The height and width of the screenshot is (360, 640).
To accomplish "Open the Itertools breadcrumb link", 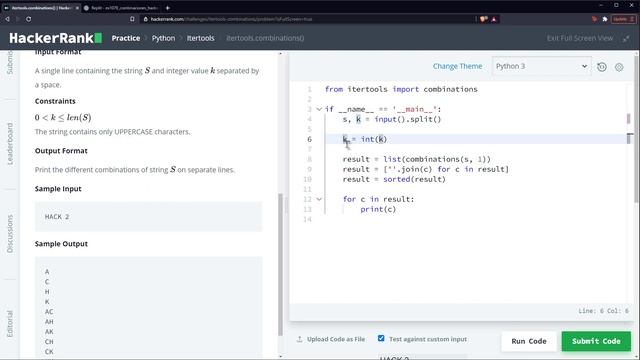I will pos(200,38).
